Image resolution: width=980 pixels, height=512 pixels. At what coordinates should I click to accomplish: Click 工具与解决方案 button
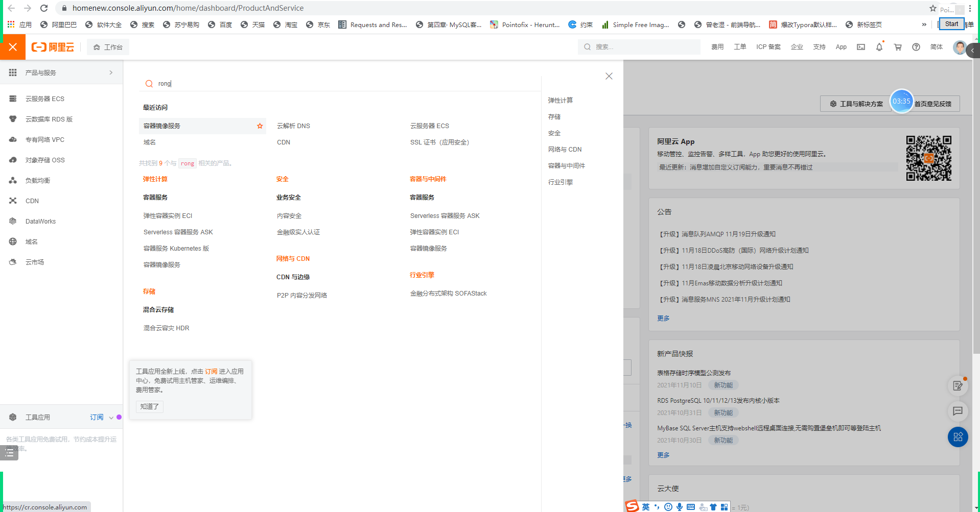(x=856, y=104)
